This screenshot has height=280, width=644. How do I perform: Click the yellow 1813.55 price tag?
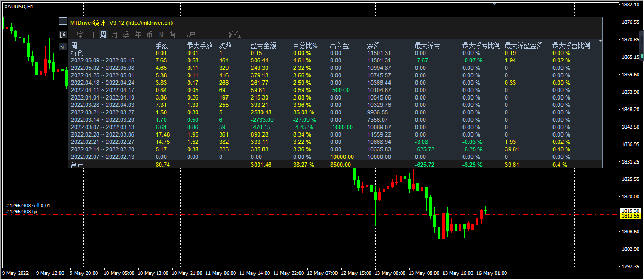pyautogui.click(x=631, y=216)
